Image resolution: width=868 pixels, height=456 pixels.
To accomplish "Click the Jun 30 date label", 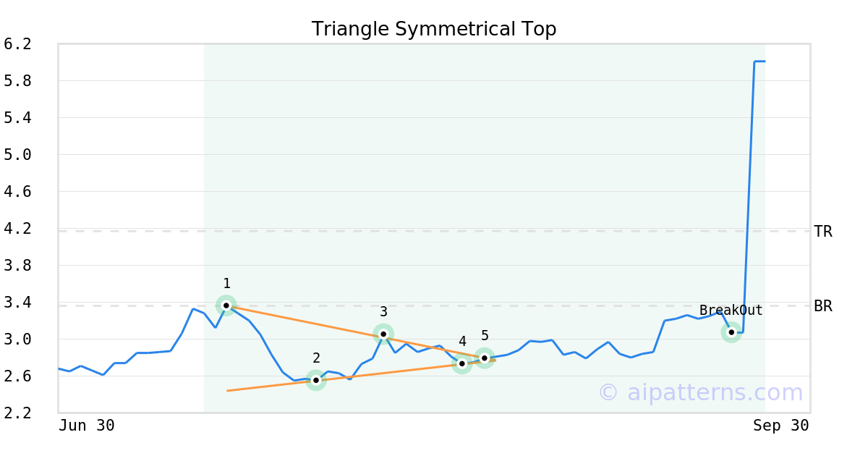I will click(87, 426).
